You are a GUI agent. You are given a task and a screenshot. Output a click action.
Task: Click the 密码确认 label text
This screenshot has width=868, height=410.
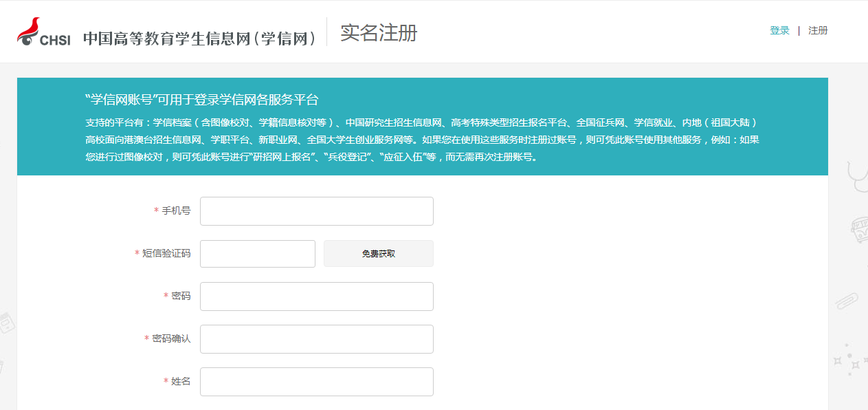point(170,339)
